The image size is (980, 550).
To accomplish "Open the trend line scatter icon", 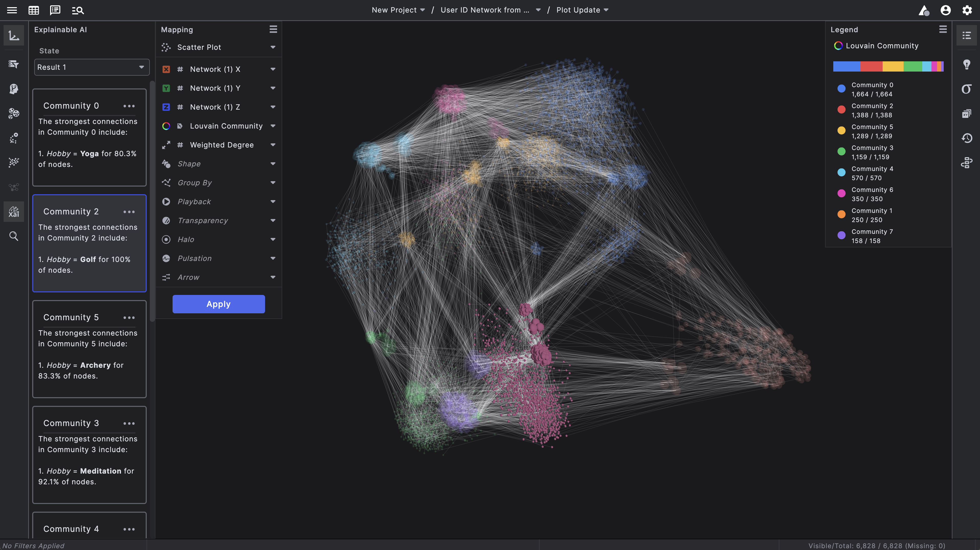I will [14, 162].
